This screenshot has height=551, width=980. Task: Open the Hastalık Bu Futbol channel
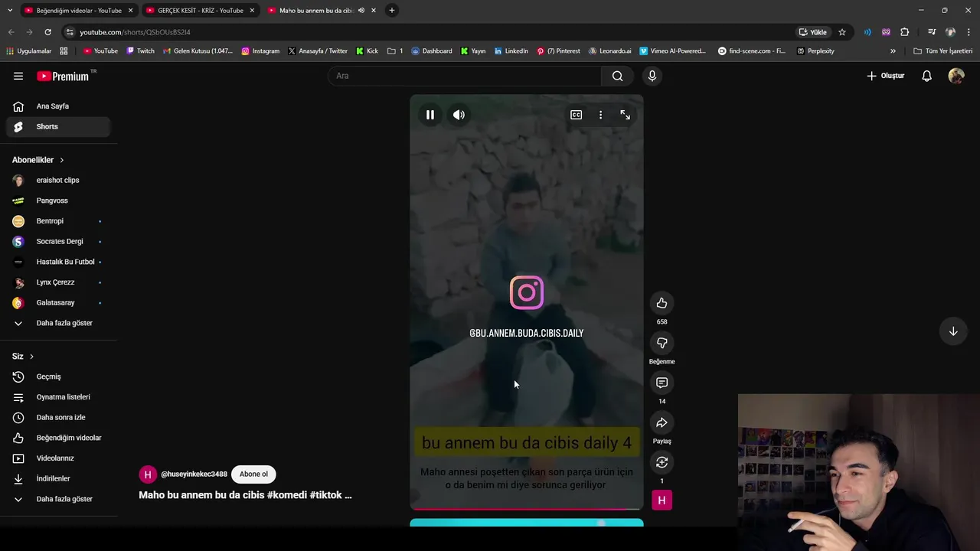pyautogui.click(x=58, y=262)
